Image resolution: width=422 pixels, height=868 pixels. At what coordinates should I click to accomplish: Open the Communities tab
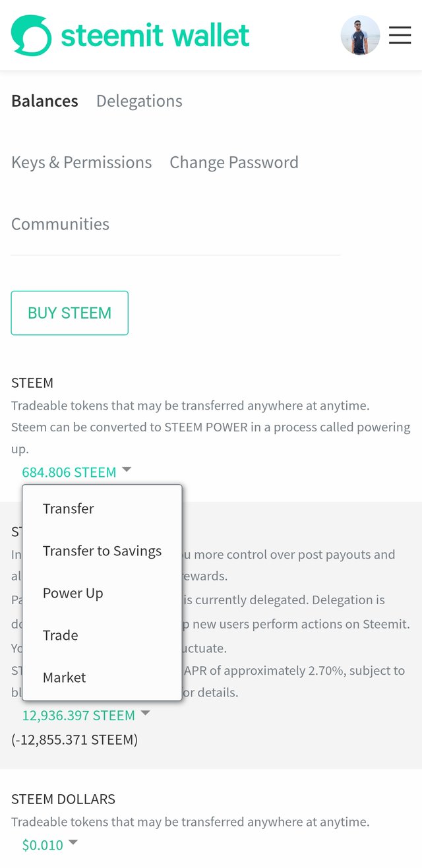(x=60, y=224)
